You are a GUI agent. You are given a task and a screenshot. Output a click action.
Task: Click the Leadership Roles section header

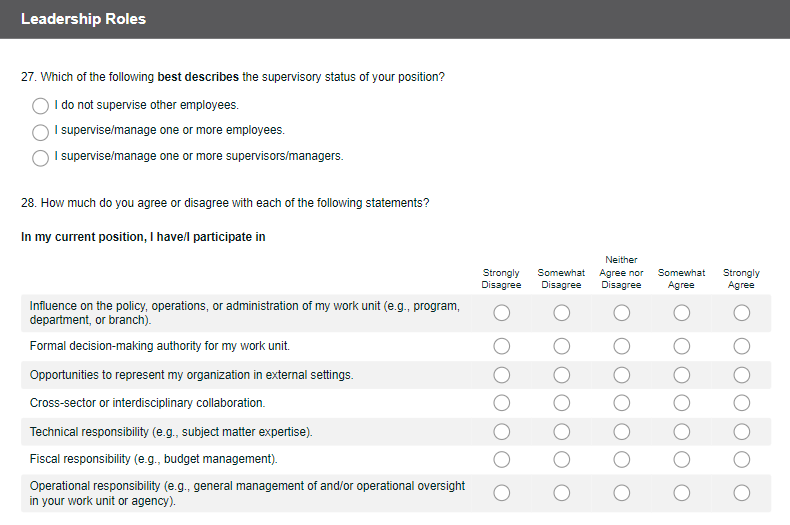click(x=83, y=19)
